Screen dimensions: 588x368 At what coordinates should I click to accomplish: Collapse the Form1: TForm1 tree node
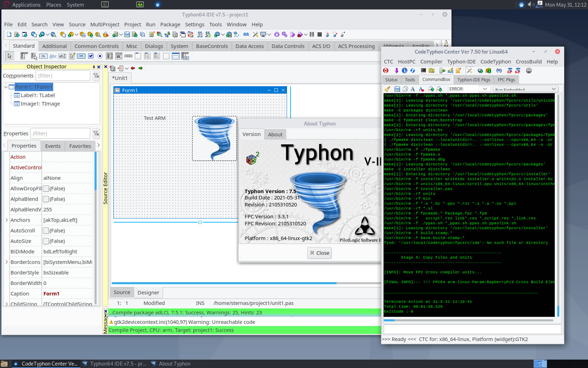tap(6, 87)
